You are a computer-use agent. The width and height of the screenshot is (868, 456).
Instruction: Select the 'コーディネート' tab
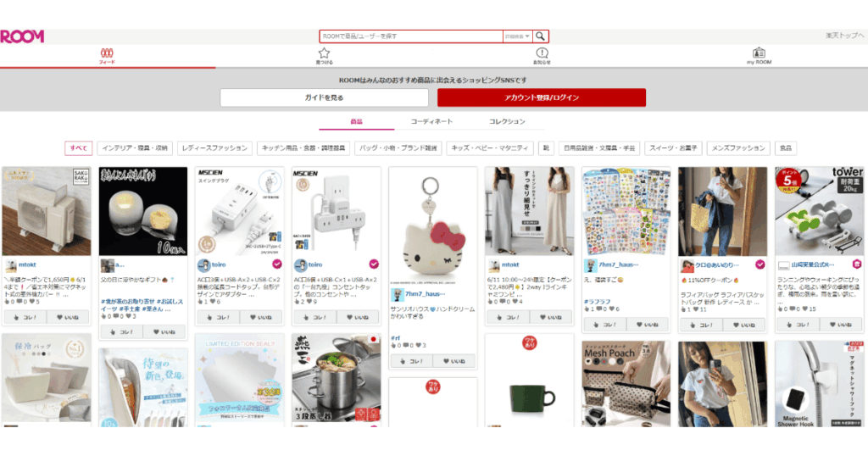[431, 122]
